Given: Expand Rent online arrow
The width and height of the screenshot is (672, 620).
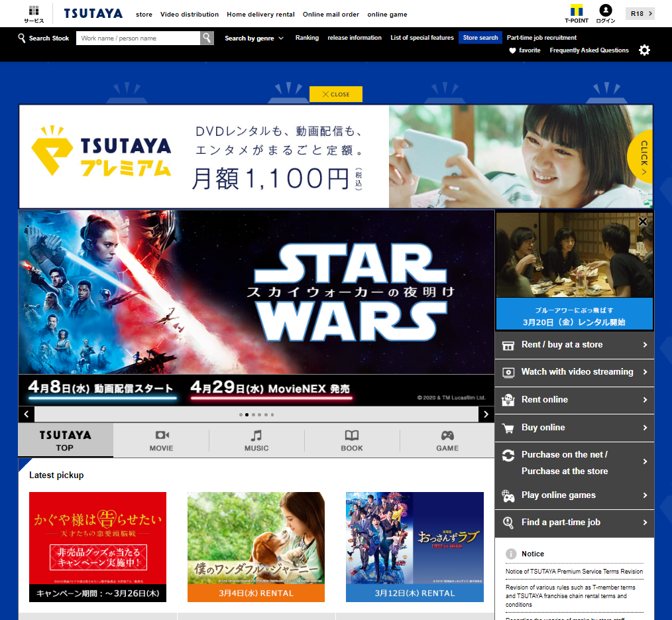Looking at the screenshot, I should tap(645, 400).
